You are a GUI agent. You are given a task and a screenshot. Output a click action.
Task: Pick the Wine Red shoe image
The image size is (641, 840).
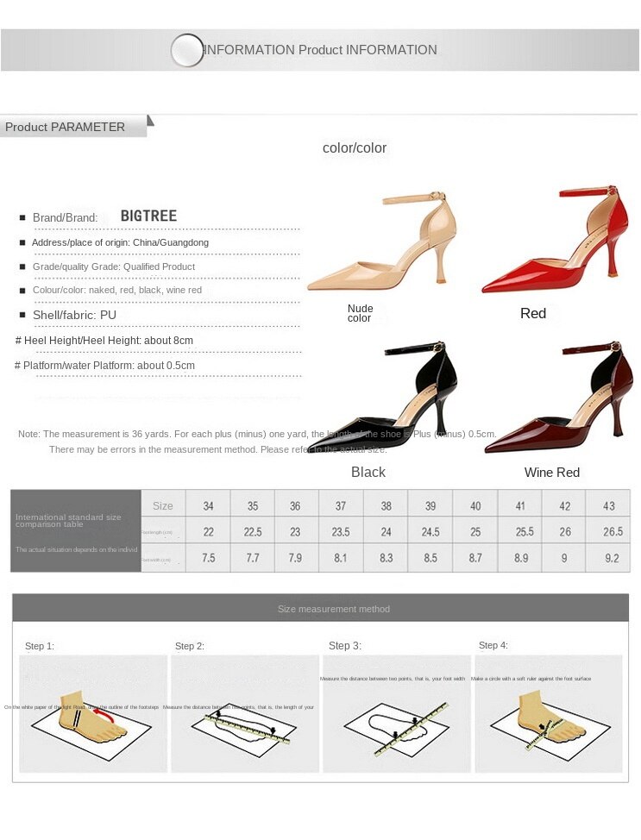556,397
